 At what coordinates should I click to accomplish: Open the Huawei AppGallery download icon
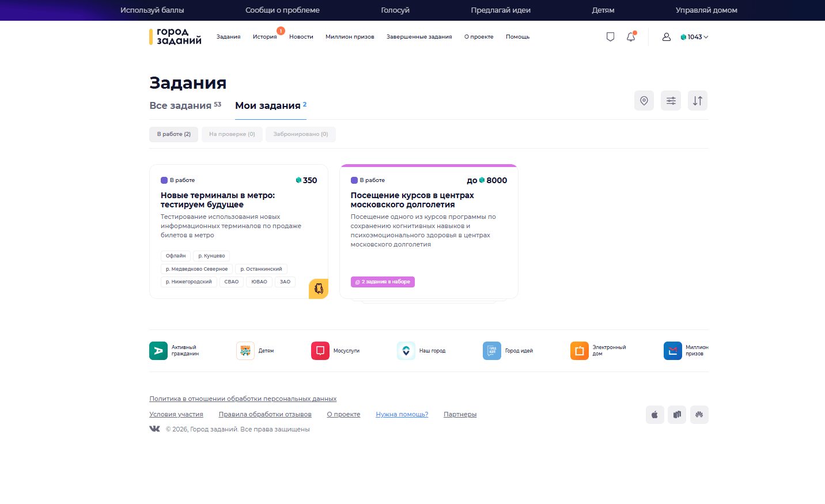699,415
